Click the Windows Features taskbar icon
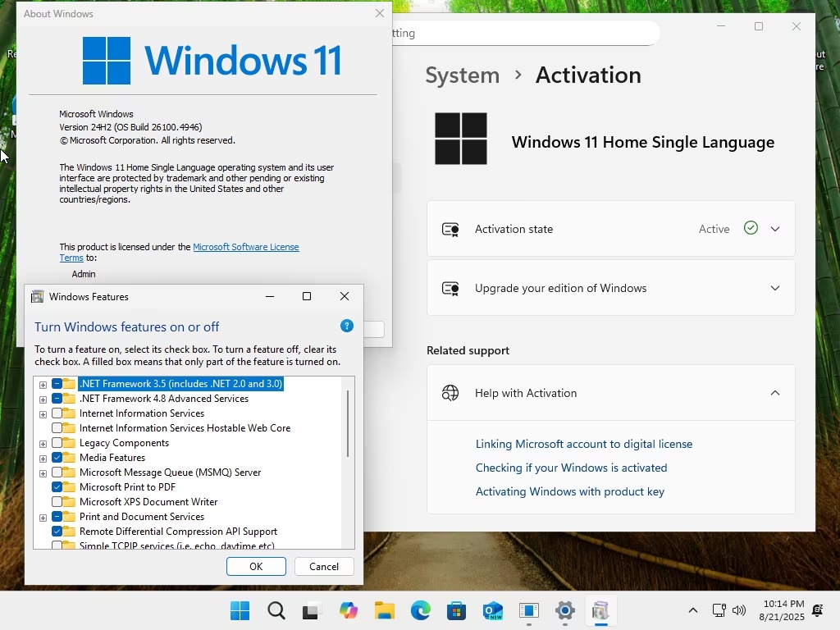 600,610
